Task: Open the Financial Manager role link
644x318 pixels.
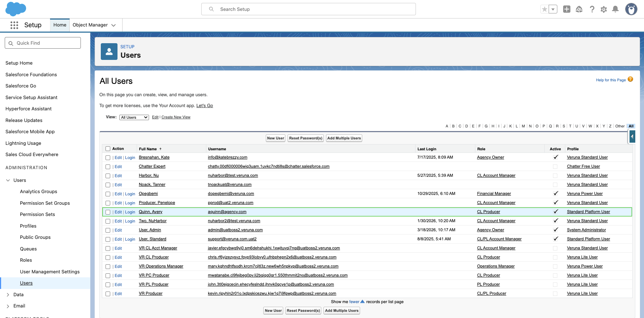Action: (x=494, y=193)
